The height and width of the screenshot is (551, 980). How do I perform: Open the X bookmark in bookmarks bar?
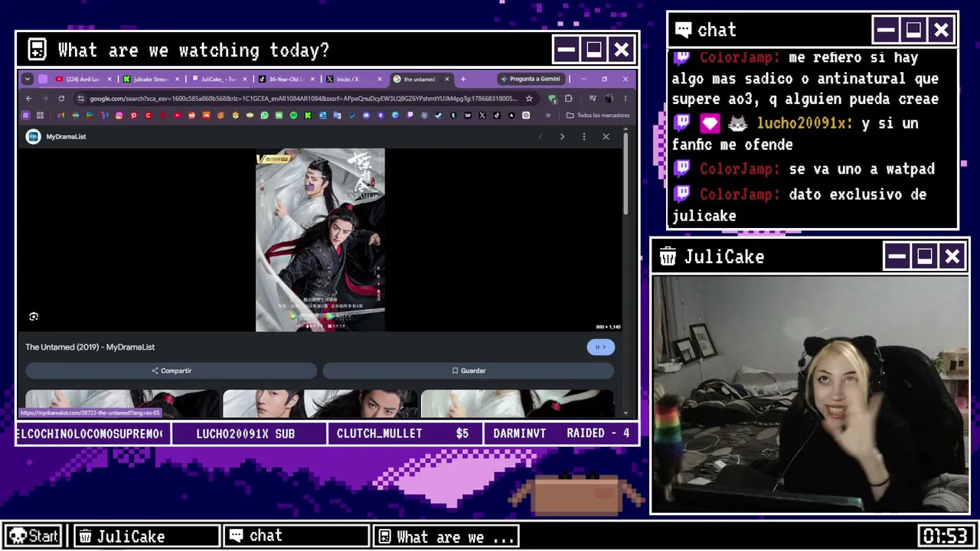click(x=482, y=116)
